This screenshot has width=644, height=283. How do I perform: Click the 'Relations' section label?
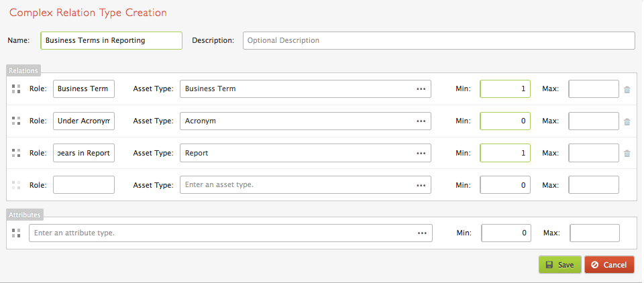coord(23,70)
